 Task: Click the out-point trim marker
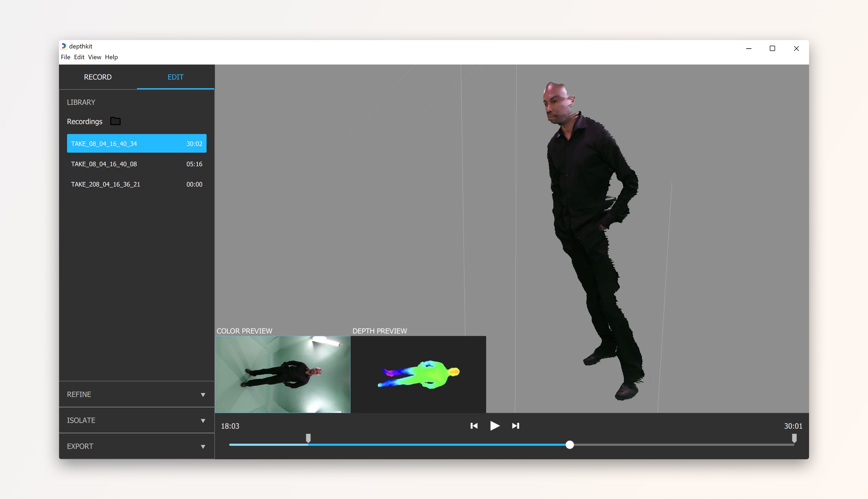click(794, 438)
